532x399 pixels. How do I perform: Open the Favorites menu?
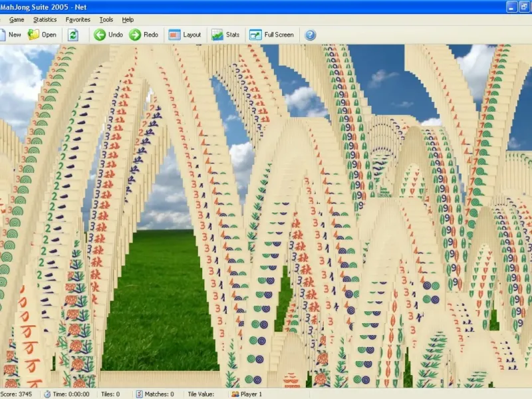78,20
